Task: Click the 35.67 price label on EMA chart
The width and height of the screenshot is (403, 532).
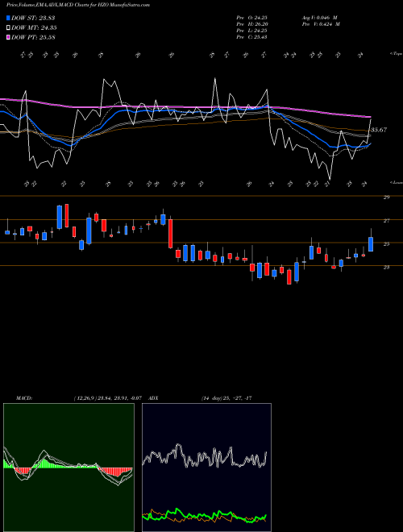Action: click(x=379, y=130)
